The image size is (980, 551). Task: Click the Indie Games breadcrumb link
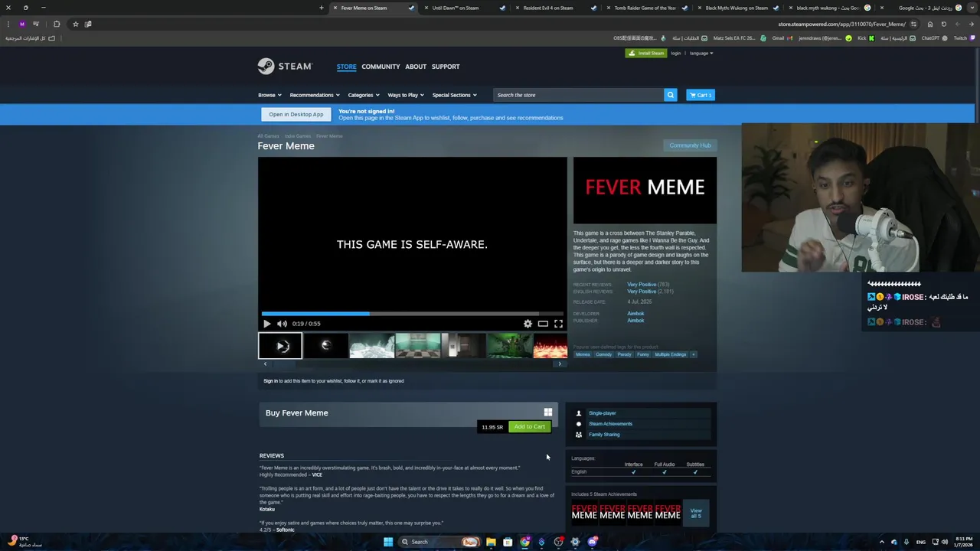(x=298, y=136)
